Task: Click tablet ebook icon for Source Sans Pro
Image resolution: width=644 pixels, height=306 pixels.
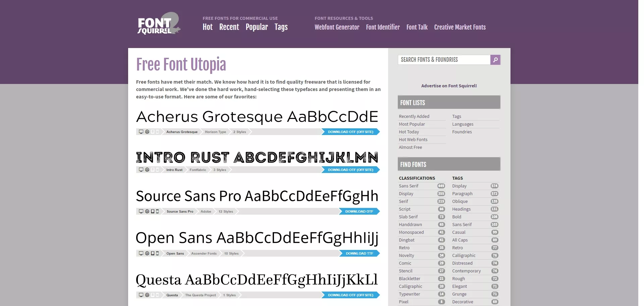Action: (x=153, y=211)
